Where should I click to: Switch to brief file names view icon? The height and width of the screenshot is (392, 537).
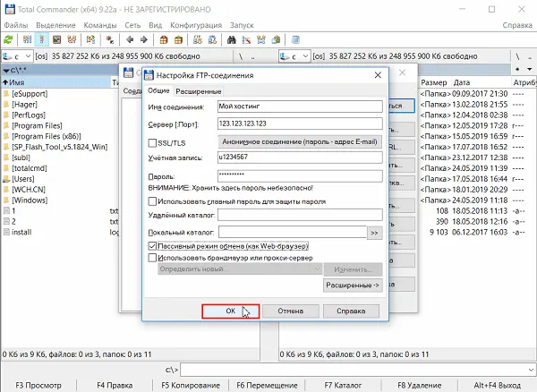pyautogui.click(x=27, y=39)
